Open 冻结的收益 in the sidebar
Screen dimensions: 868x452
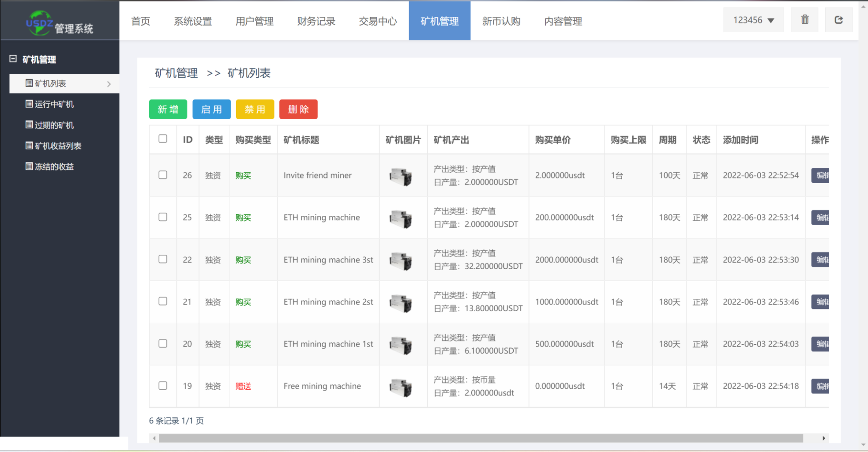pos(53,166)
